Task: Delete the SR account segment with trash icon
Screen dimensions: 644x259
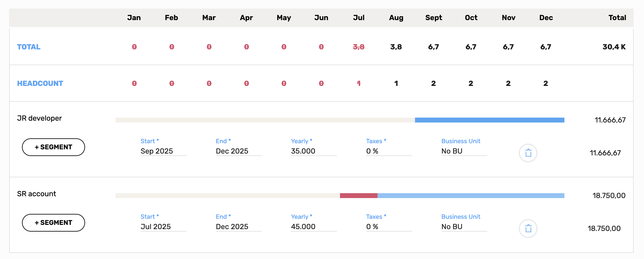Action: [x=528, y=229]
